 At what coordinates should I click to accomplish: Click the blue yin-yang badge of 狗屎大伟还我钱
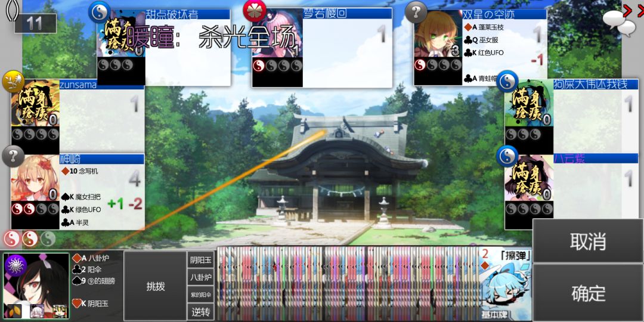coord(507,81)
